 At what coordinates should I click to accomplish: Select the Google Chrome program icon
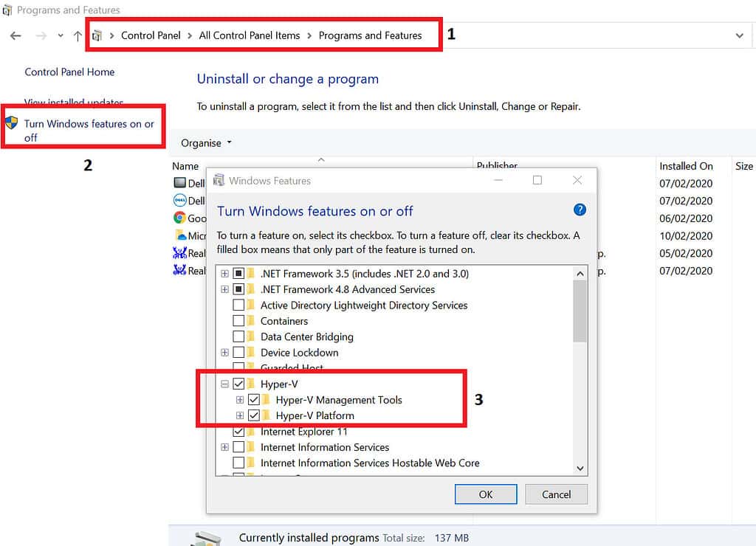click(179, 218)
